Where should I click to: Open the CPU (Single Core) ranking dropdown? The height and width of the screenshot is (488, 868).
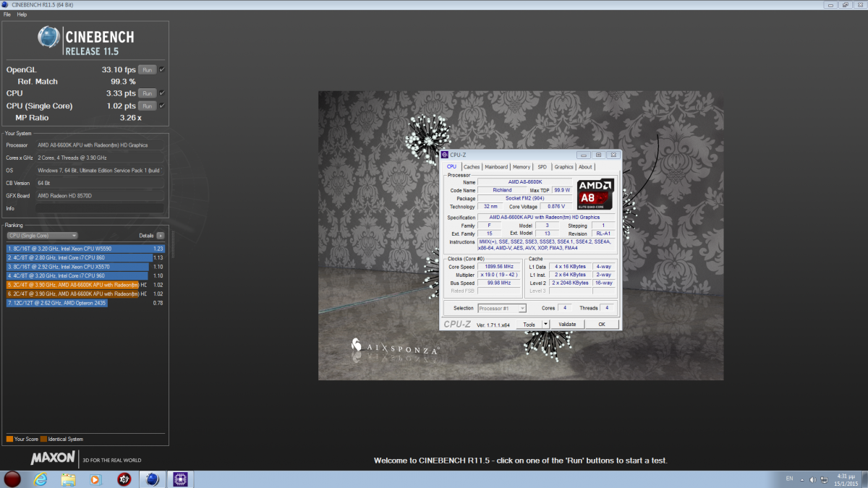42,236
